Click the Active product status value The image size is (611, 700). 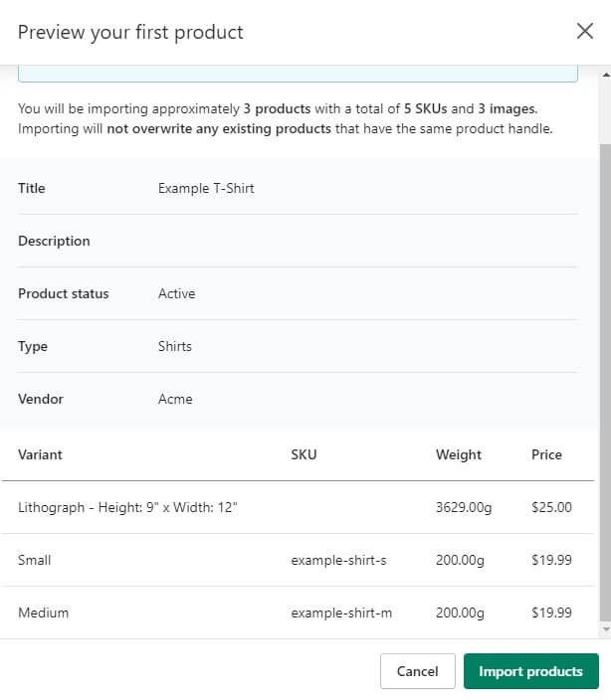(176, 293)
